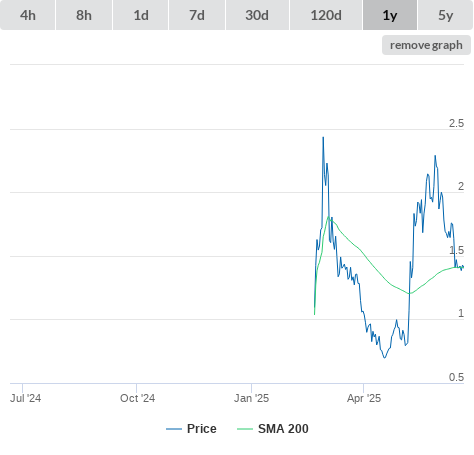This screenshot has width=474, height=455.
Task: Click the 2.5 y-axis value label
Action: [x=456, y=123]
